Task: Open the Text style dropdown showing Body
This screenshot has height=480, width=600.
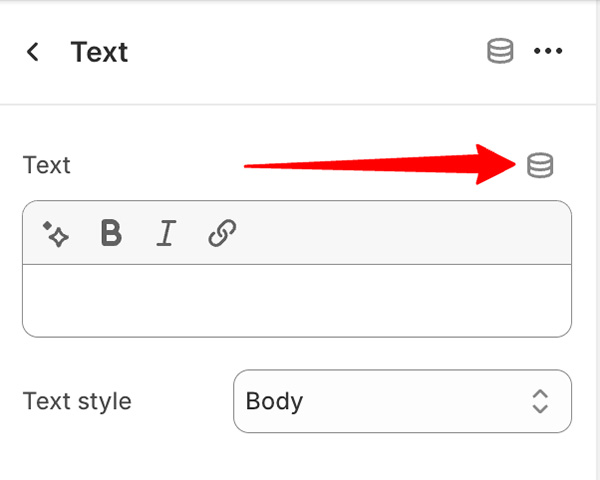Action: tap(402, 401)
